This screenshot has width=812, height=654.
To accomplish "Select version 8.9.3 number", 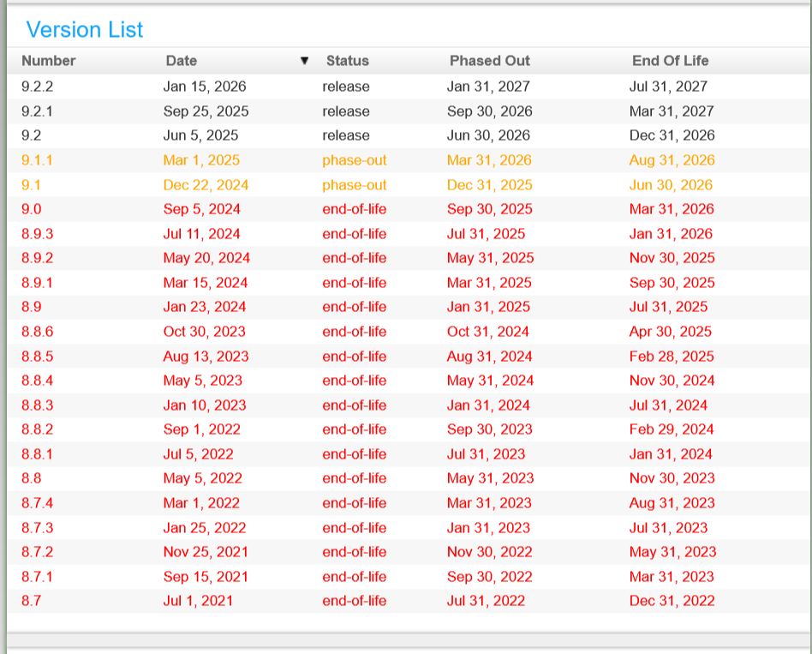I will 38,234.
